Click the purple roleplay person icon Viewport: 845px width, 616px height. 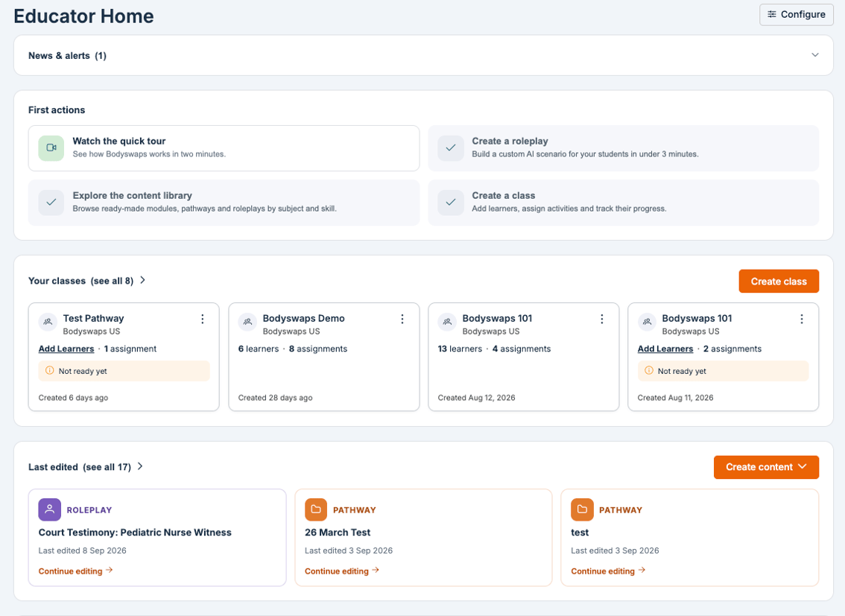[x=50, y=509]
